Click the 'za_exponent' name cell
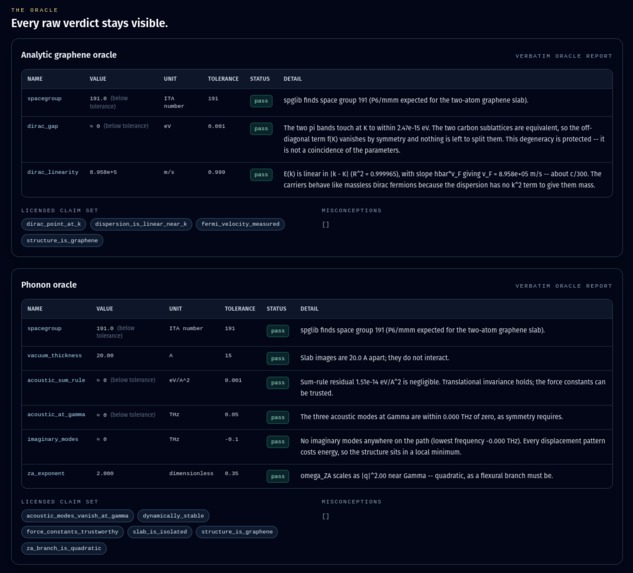633x573 pixels. [46, 474]
